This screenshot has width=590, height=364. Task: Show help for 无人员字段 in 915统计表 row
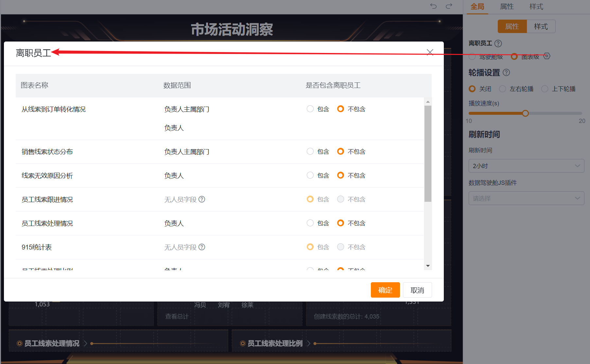point(202,247)
